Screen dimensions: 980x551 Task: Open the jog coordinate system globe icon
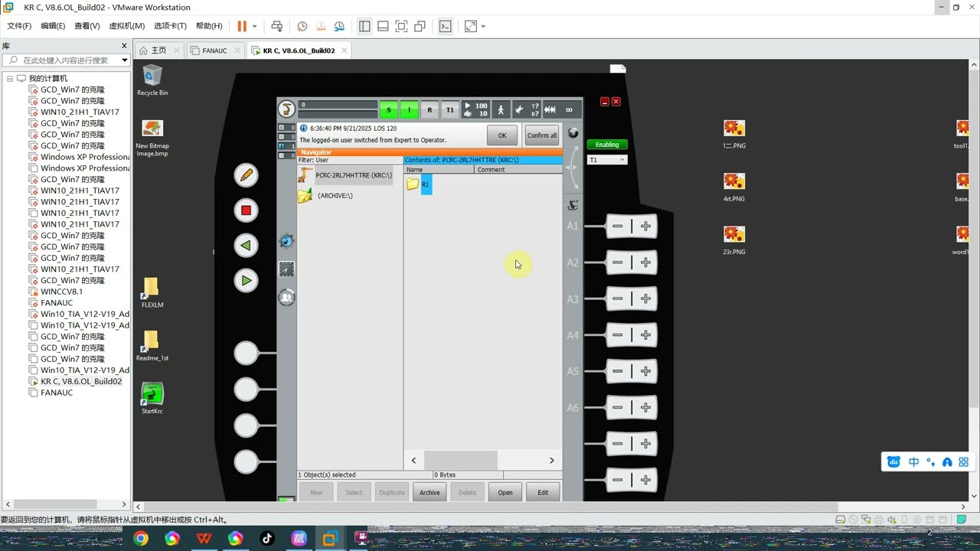pyautogui.click(x=573, y=133)
